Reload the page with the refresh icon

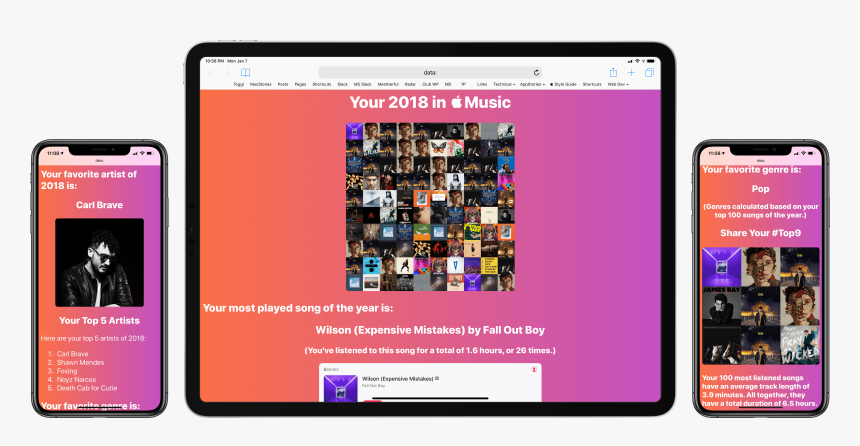coord(536,72)
